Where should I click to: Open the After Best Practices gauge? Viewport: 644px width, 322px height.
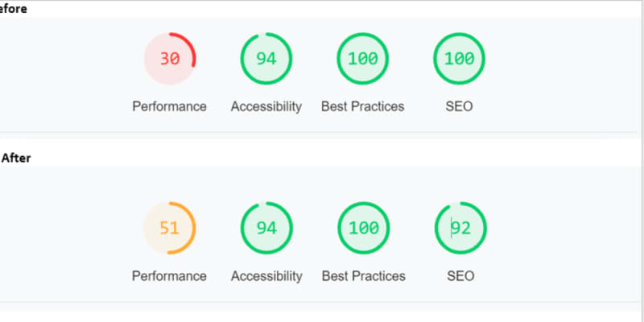(363, 228)
